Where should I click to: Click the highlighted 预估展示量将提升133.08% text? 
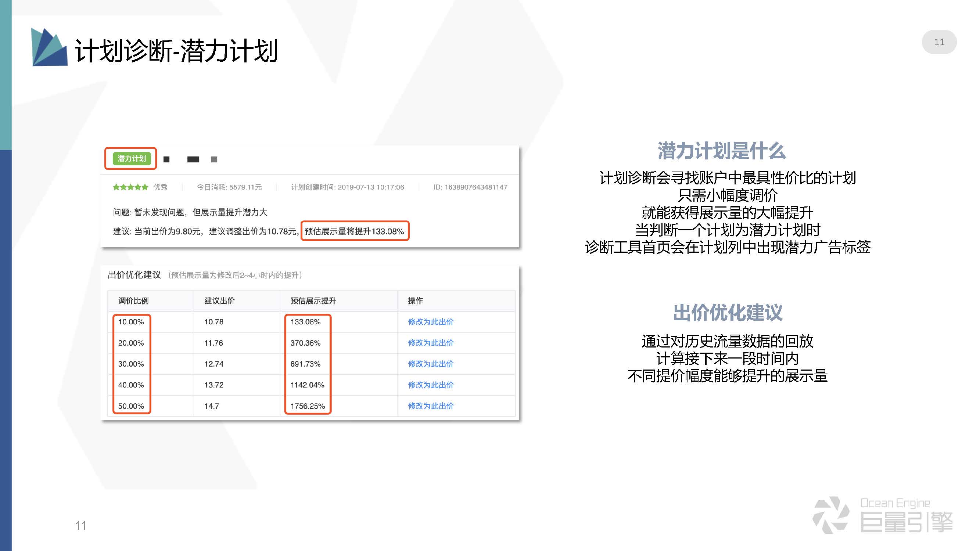click(354, 231)
